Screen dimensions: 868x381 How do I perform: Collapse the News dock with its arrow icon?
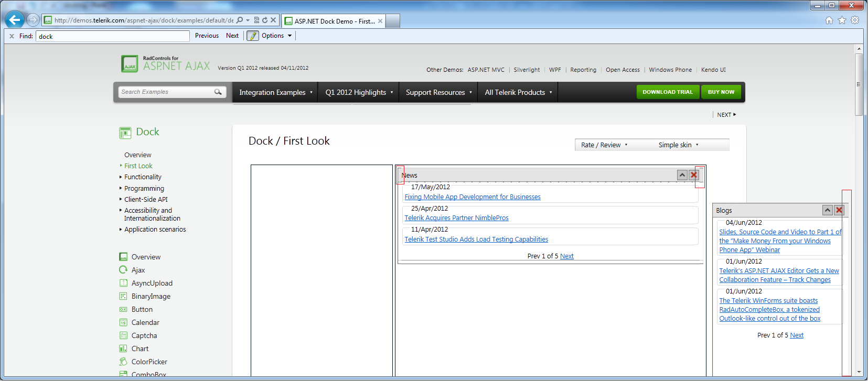tap(682, 175)
